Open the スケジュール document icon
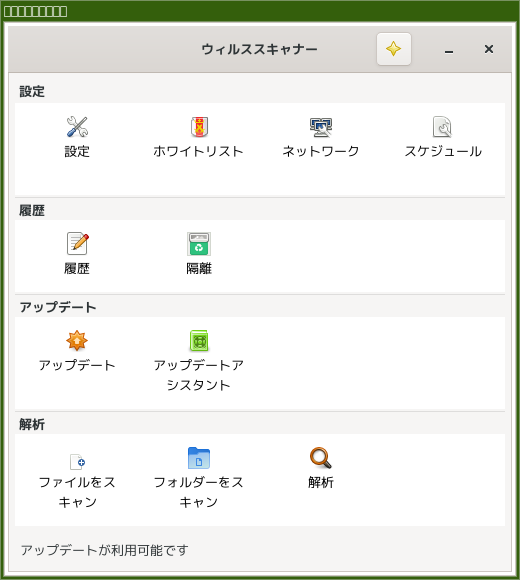This screenshot has width=520, height=580. click(442, 127)
